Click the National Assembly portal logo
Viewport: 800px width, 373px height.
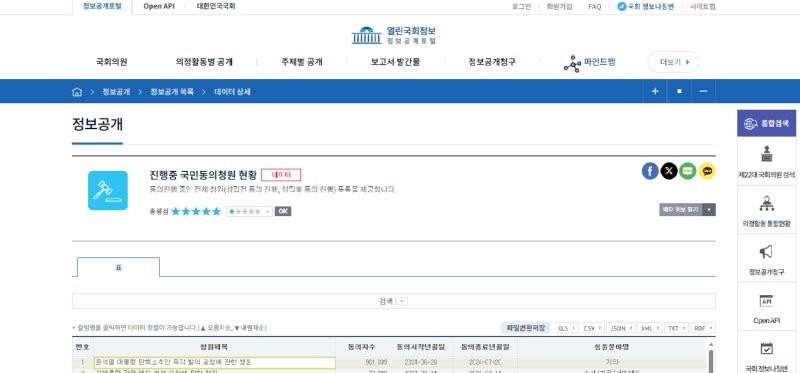394,35
